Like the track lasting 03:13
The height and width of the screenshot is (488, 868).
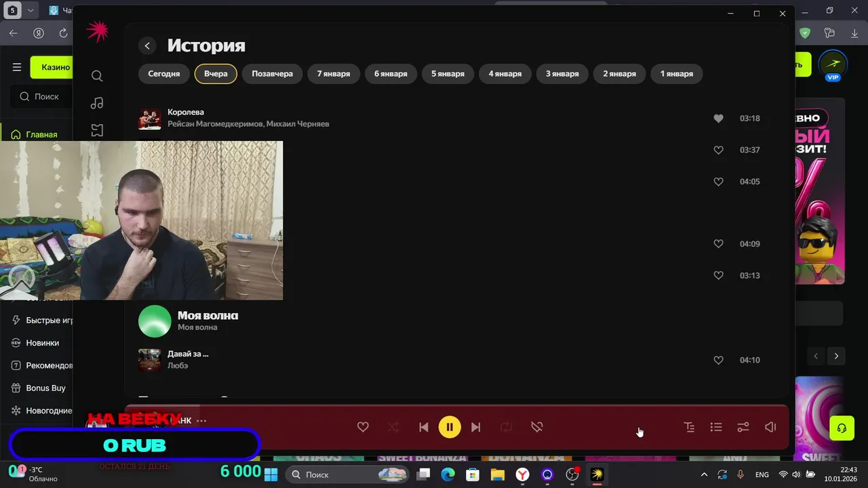pos(718,275)
